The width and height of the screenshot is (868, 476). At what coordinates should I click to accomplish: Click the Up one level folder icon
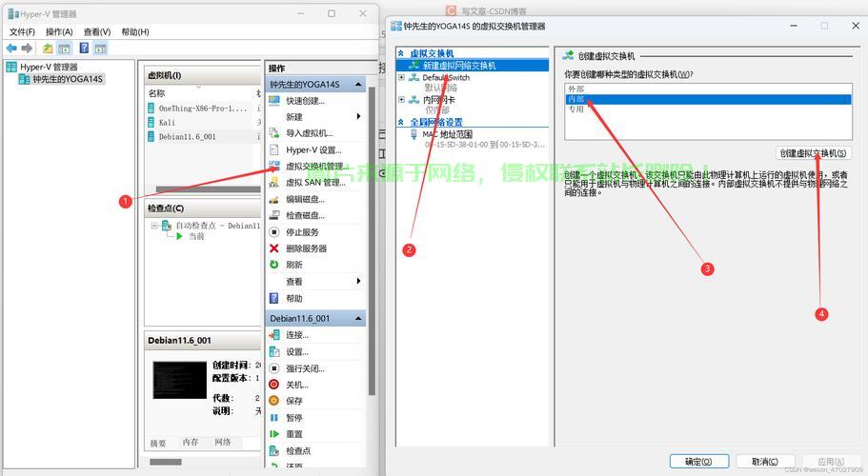[48, 49]
